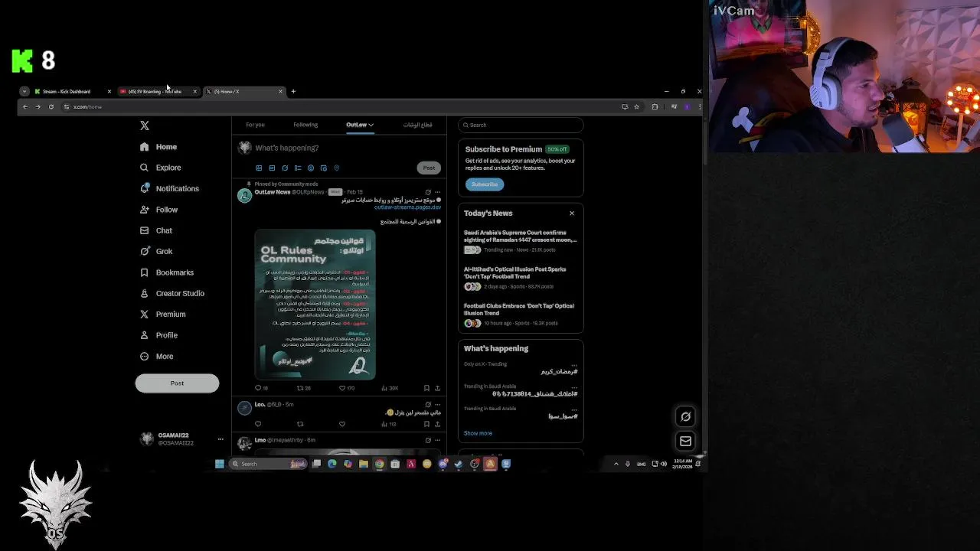980x551 pixels.
Task: Reply to OutLaw News post
Action: pyautogui.click(x=259, y=388)
